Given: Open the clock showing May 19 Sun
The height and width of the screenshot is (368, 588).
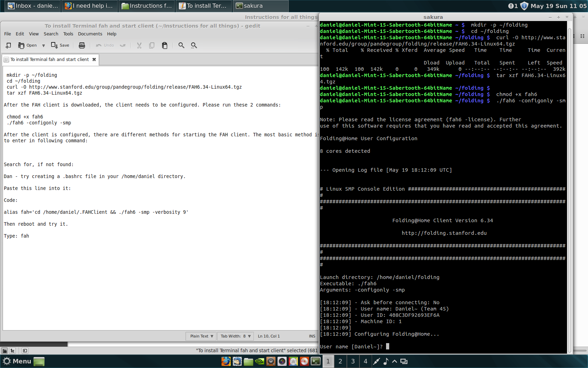Looking at the screenshot, I should (559, 6).
